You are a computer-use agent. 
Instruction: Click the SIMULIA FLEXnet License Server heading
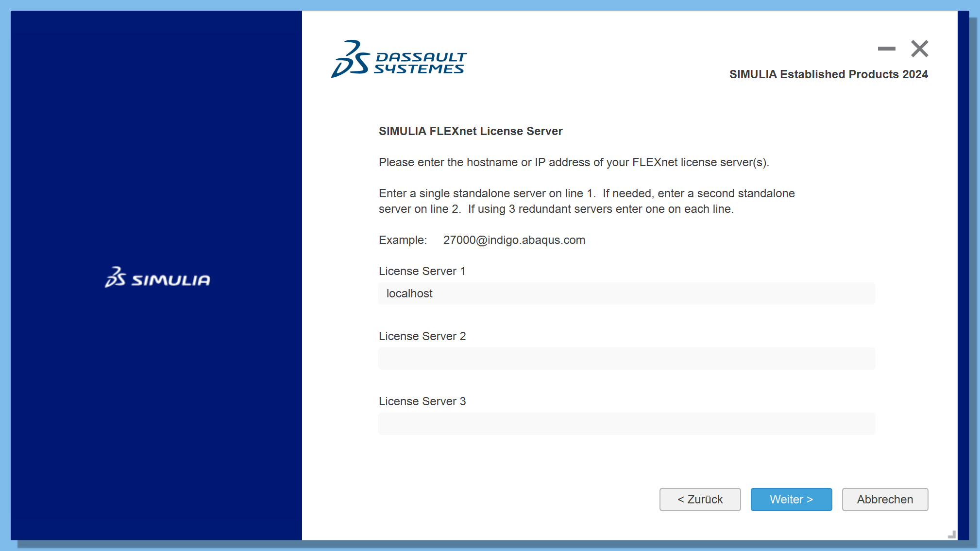tap(470, 131)
